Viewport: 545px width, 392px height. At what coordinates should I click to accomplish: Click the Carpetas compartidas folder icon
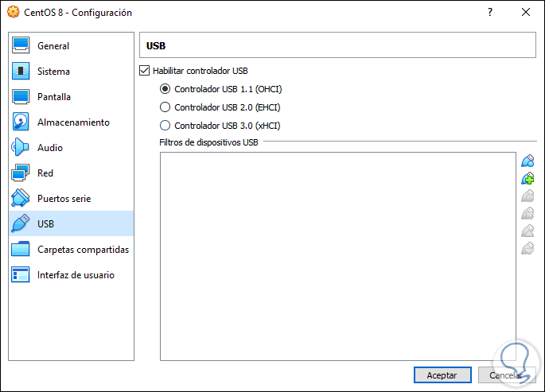[21, 250]
